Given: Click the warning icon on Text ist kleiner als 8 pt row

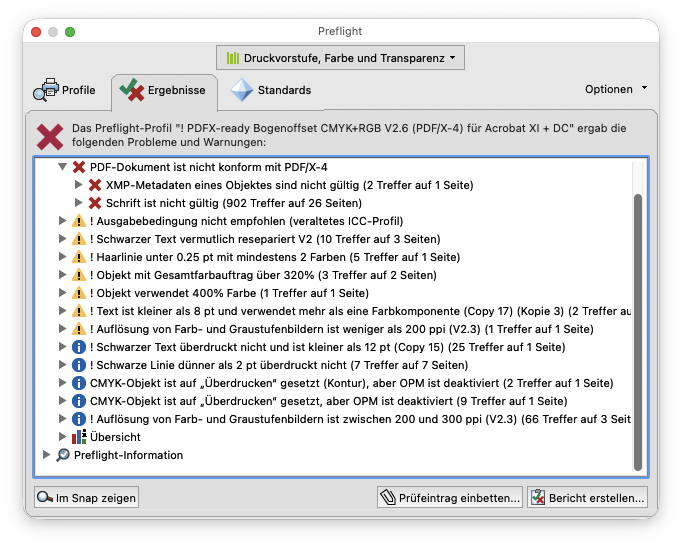Looking at the screenshot, I should tap(79, 311).
